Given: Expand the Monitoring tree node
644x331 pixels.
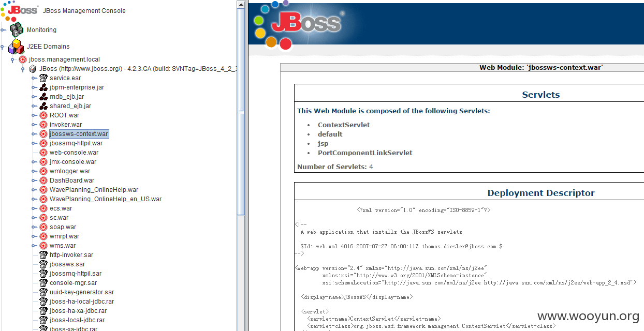Looking at the screenshot, I should pos(3,30).
